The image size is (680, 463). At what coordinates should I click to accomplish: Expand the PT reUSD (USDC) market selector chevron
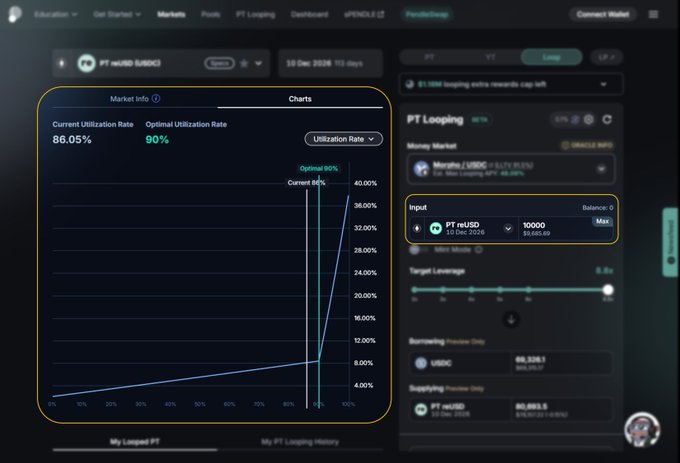point(258,63)
